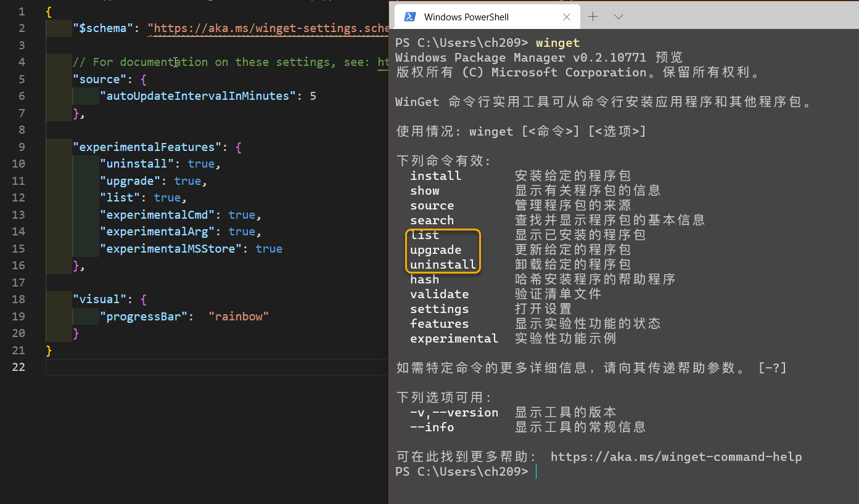Screen dimensions: 859x504
Task: Click the true value of experimentalMSStore
Action: coord(269,248)
